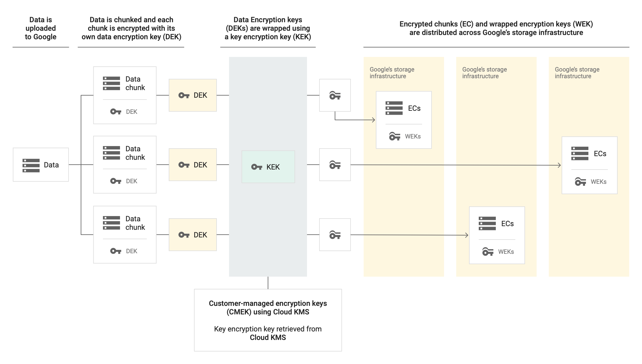The height and width of the screenshot is (364, 642).
Task: Click the WEKs icon in top storage
Action: coord(394,136)
